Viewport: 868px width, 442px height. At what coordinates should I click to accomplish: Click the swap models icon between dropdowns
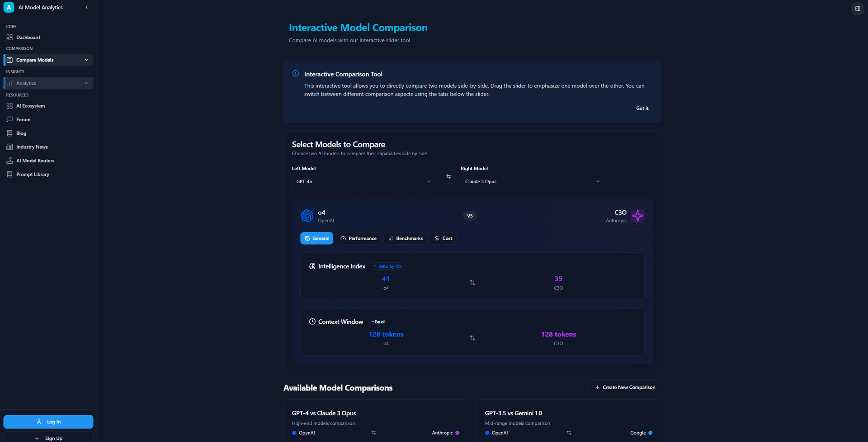pos(448,177)
